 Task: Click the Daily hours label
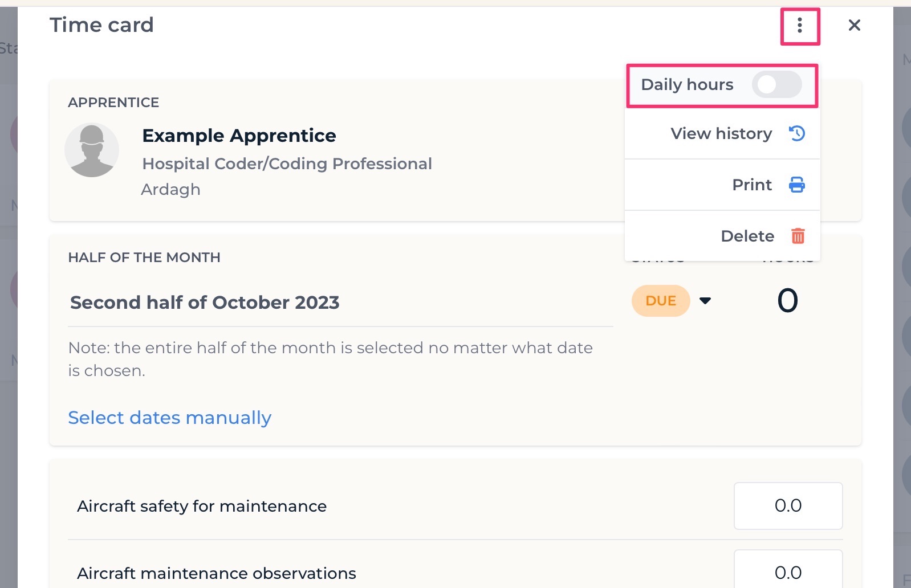click(687, 85)
